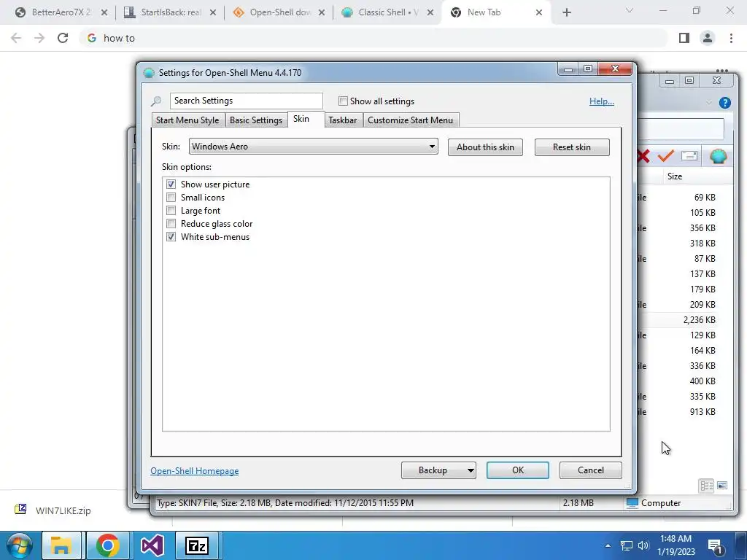The height and width of the screenshot is (560, 747).
Task: Open the Chrome profile avatar
Action: (708, 38)
